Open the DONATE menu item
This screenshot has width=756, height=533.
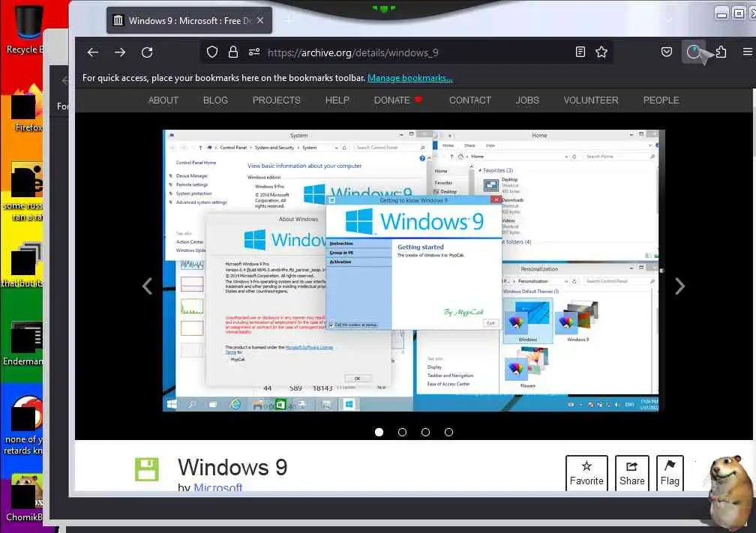(397, 100)
